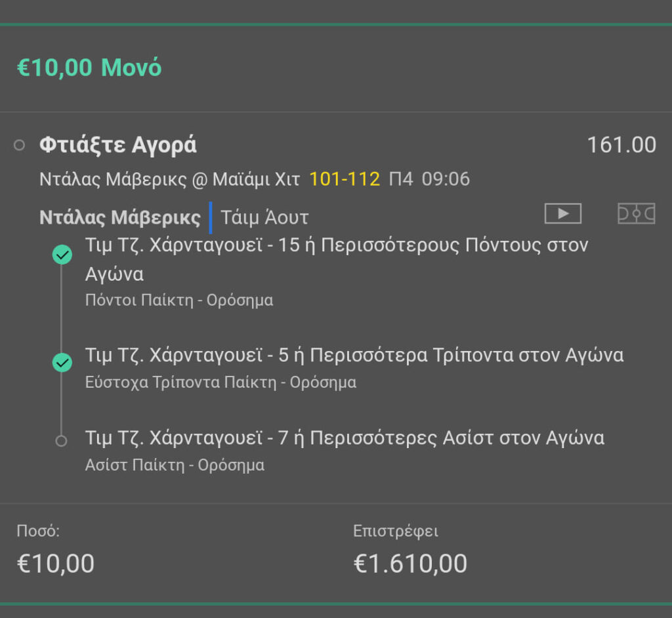Select the 7 ή Περισσότερες Ασίστ selection
672x618 pixels.
(x=345, y=438)
